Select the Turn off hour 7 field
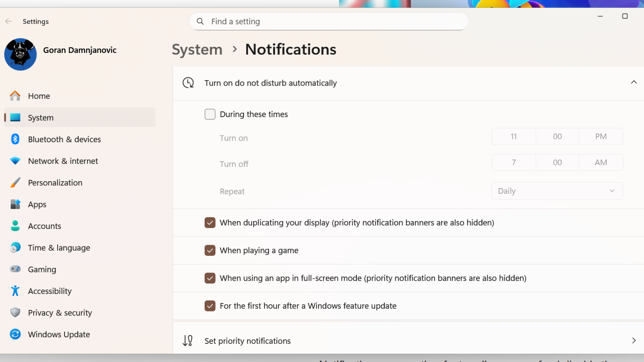This screenshot has height=362, width=644. [514, 163]
